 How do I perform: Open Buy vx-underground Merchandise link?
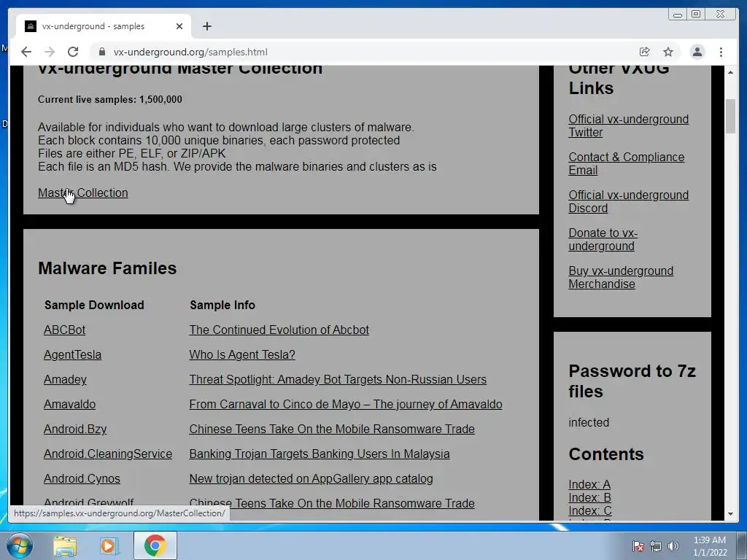[x=621, y=278]
